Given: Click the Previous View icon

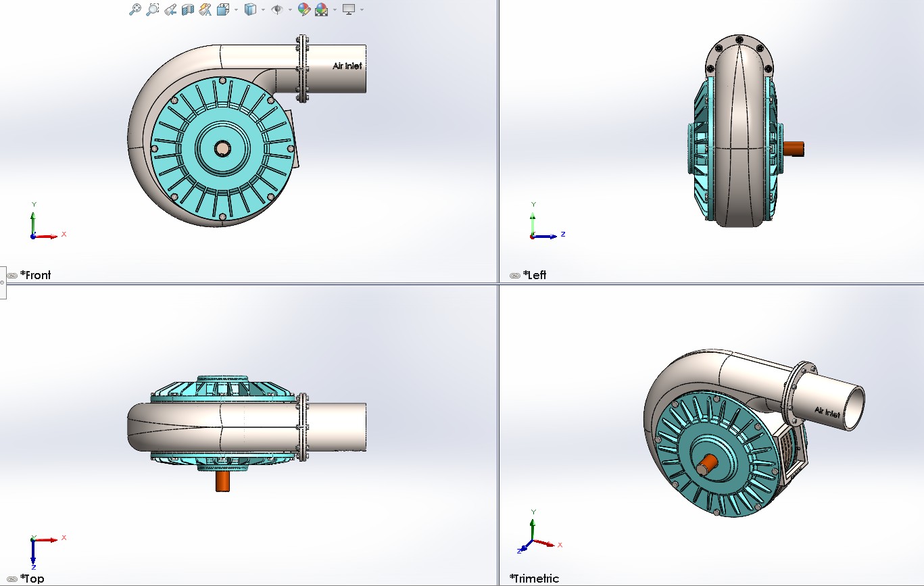Looking at the screenshot, I should click(x=169, y=9).
